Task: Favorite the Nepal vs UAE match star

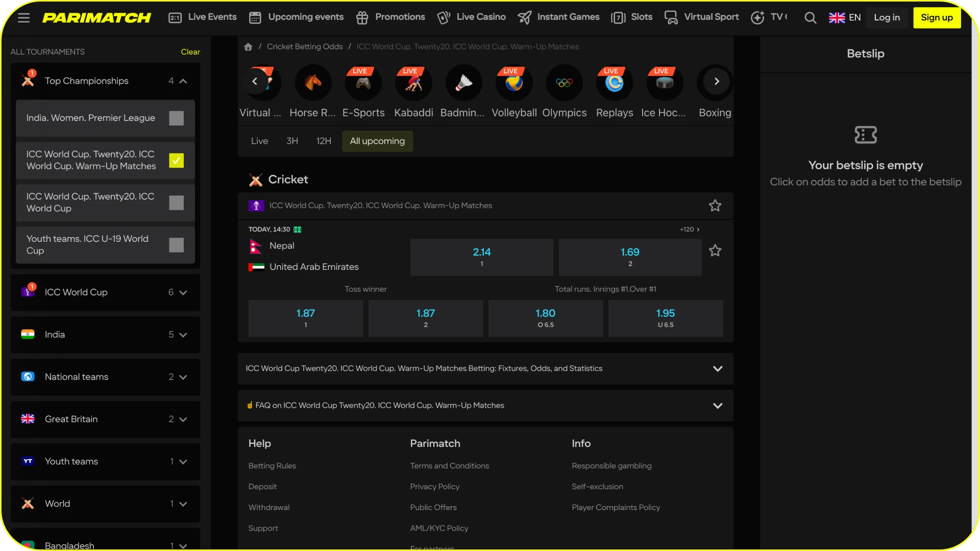Action: point(715,251)
